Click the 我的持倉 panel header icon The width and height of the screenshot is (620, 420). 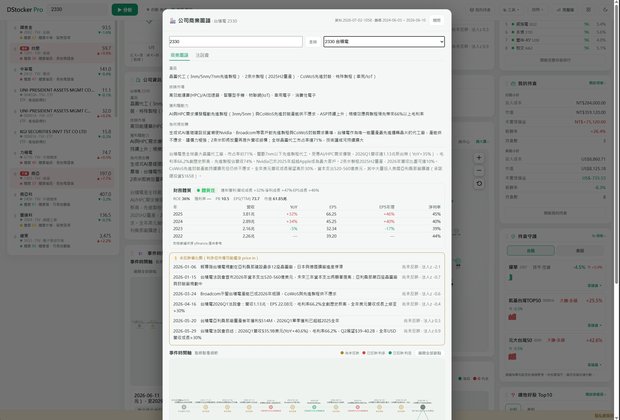pos(512,83)
